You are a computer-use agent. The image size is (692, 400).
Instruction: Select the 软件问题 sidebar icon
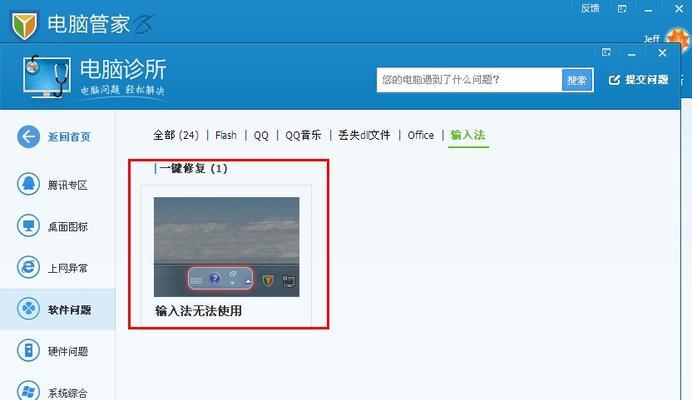point(29,309)
